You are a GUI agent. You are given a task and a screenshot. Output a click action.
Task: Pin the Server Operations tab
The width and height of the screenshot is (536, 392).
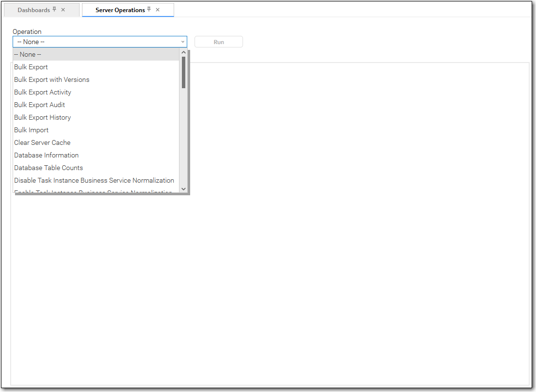point(149,10)
